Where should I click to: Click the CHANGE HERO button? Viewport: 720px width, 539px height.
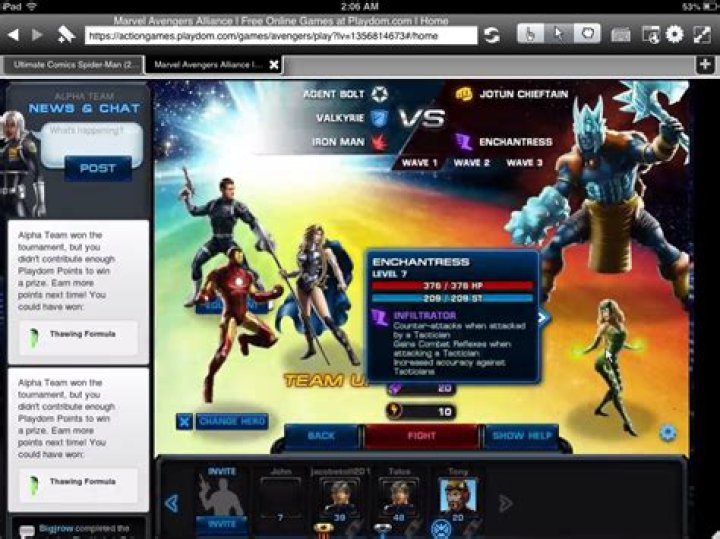pos(231,421)
